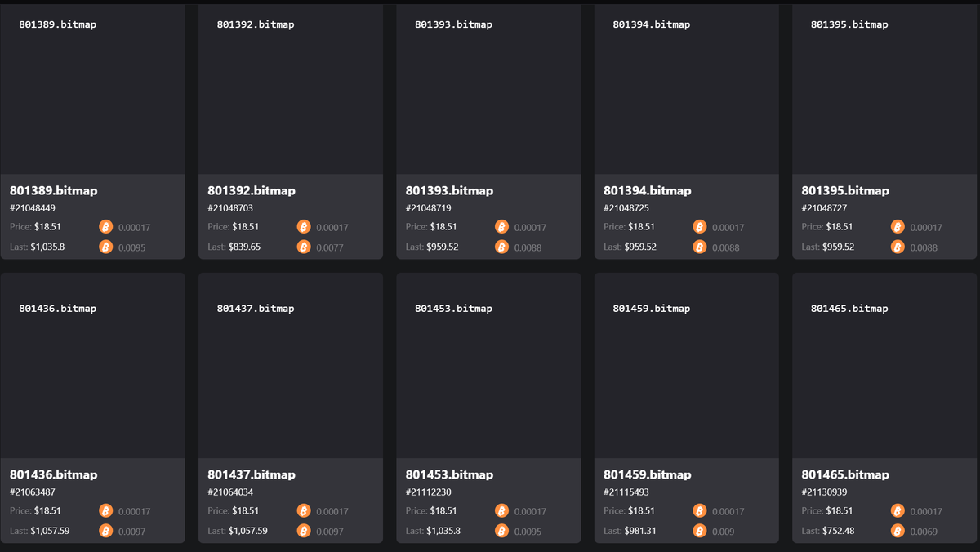Viewport: 980px width, 552px height.
Task: Click the Bitcoin icon next to 801392.bitmap last price
Action: [304, 247]
